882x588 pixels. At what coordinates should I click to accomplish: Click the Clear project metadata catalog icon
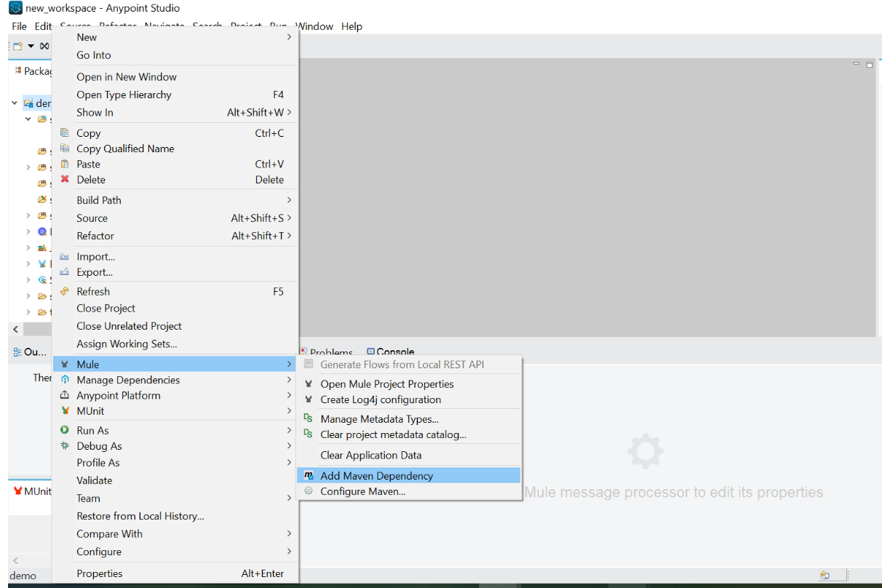click(309, 434)
